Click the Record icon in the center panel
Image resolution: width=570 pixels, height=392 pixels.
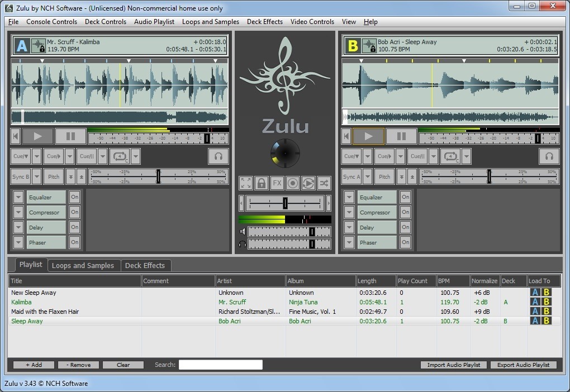292,183
